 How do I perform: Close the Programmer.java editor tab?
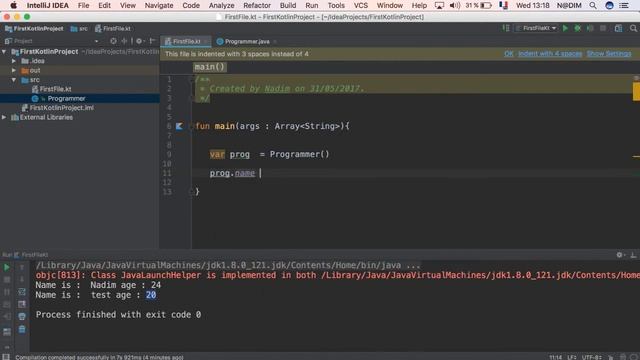(x=275, y=41)
